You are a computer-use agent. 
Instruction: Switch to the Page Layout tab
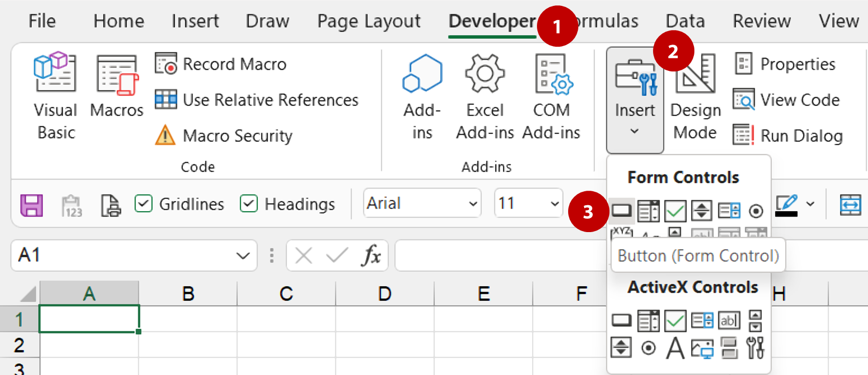(x=369, y=21)
